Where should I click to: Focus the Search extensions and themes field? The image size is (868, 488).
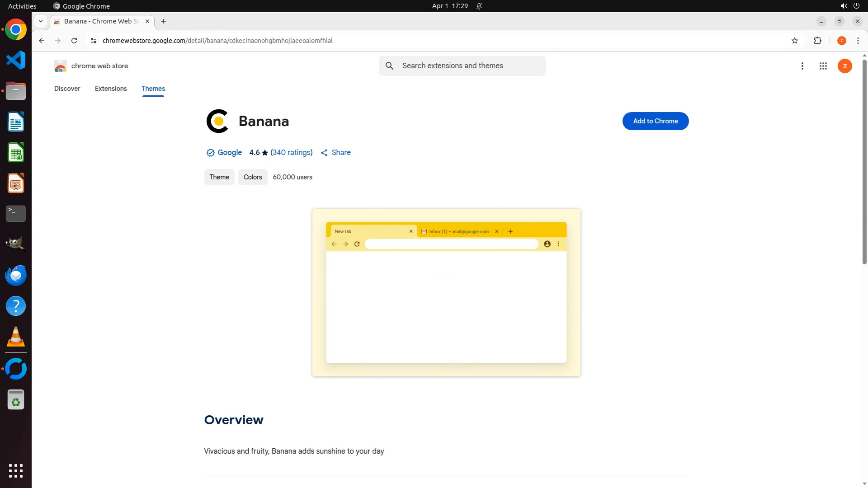(x=470, y=66)
